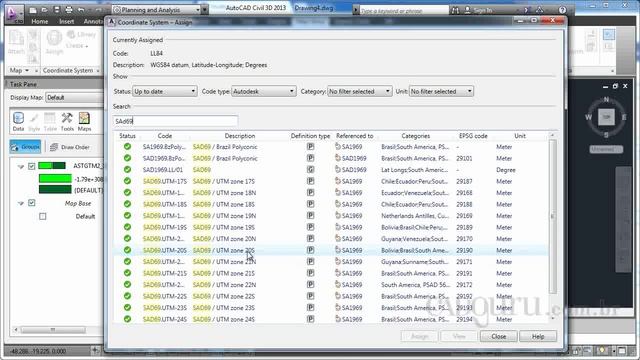Select the SAD69 / UTM zone 23S row
Screen dimensions: 640x360
tap(331, 308)
